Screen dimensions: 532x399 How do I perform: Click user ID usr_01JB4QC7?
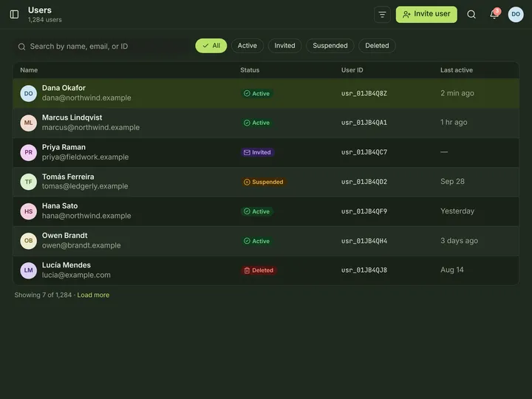(x=364, y=152)
